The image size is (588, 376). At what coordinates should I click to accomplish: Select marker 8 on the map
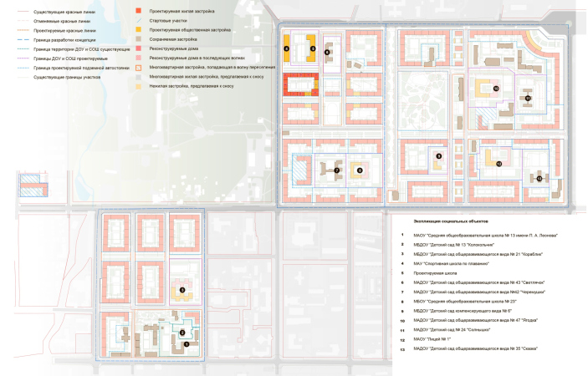coord(359,170)
